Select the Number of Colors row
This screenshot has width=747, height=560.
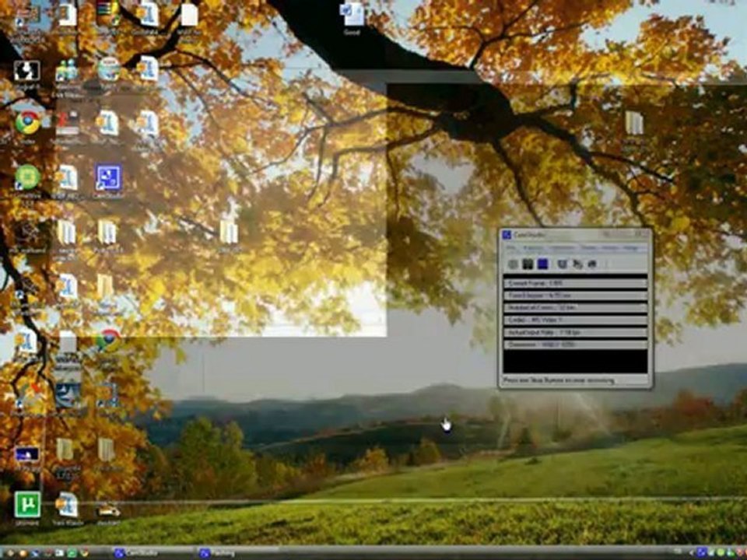pyautogui.click(x=576, y=308)
